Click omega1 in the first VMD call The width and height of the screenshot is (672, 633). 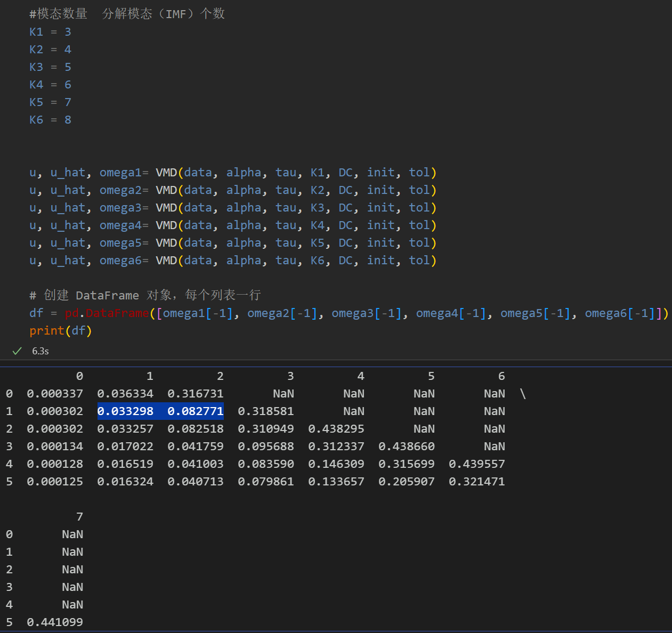120,173
